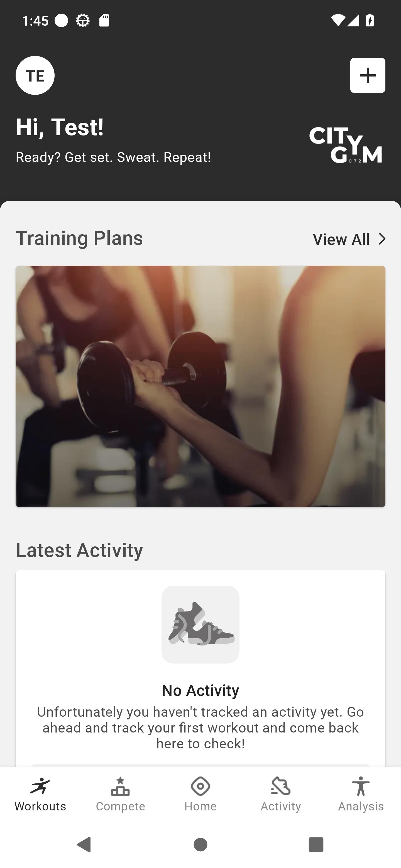This screenshot has height=868, width=401.
Task: Tap the Activity shoe icon
Action: (x=281, y=786)
